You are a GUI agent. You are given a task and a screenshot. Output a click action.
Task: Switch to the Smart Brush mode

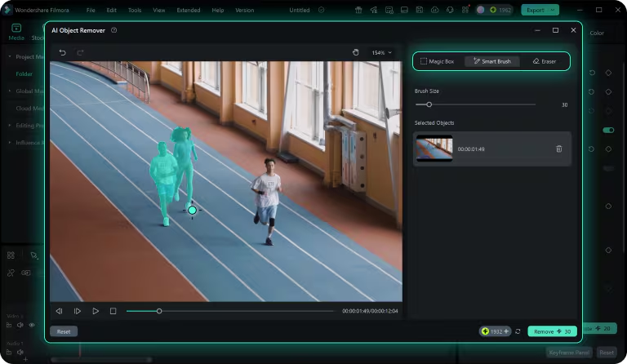(x=492, y=61)
